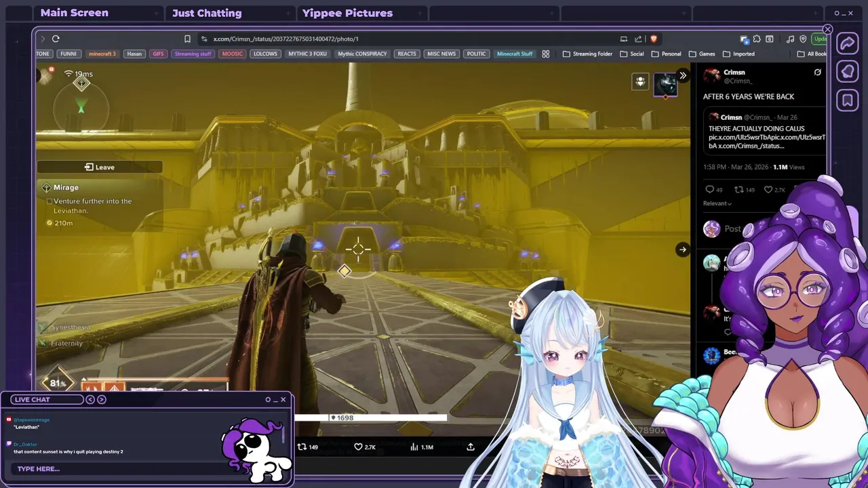Open the bookmark grid icon after Minecraft Stuff
Image resolution: width=868 pixels, height=488 pixels.
click(545, 54)
